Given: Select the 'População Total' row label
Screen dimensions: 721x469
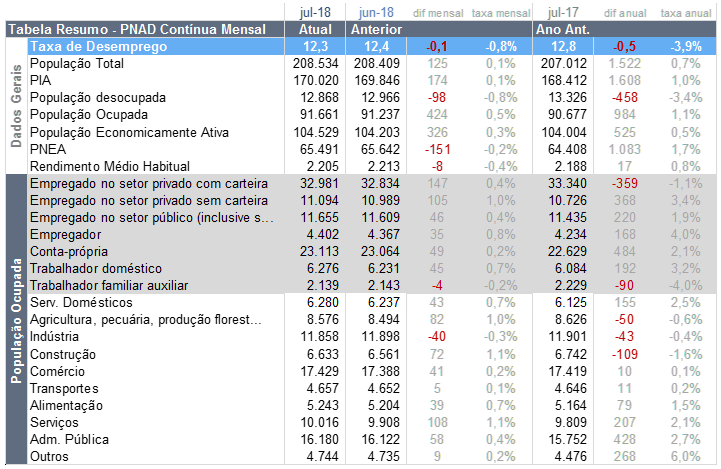Looking at the screenshot, I should (x=77, y=63).
